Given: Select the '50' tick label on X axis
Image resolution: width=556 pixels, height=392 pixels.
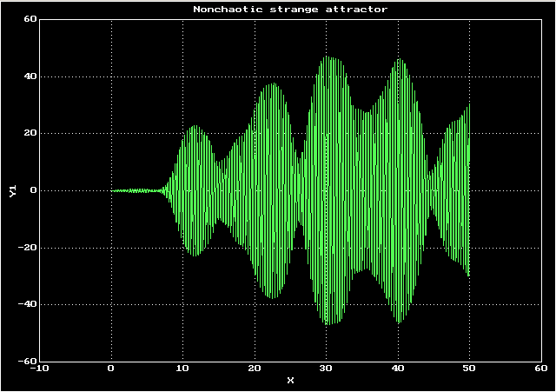Looking at the screenshot, I should tap(469, 369).
